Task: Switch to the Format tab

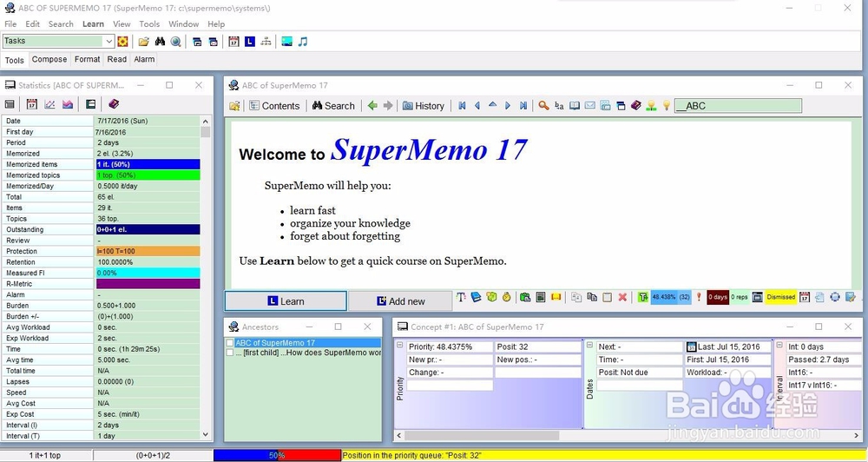Action: [88, 59]
